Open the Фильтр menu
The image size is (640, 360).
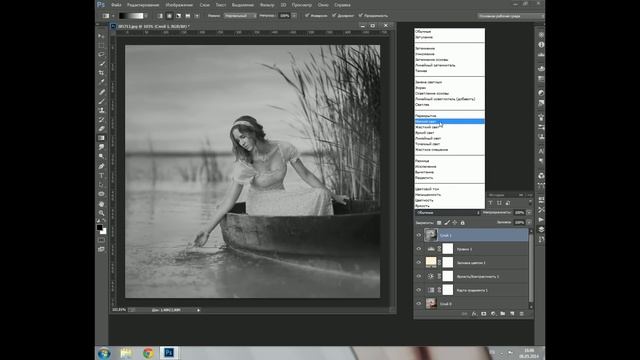[267, 5]
